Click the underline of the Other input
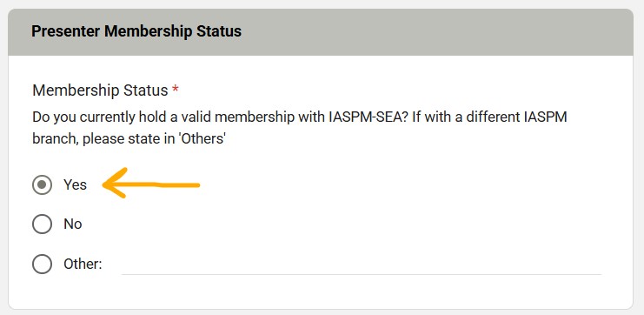 tap(362, 274)
